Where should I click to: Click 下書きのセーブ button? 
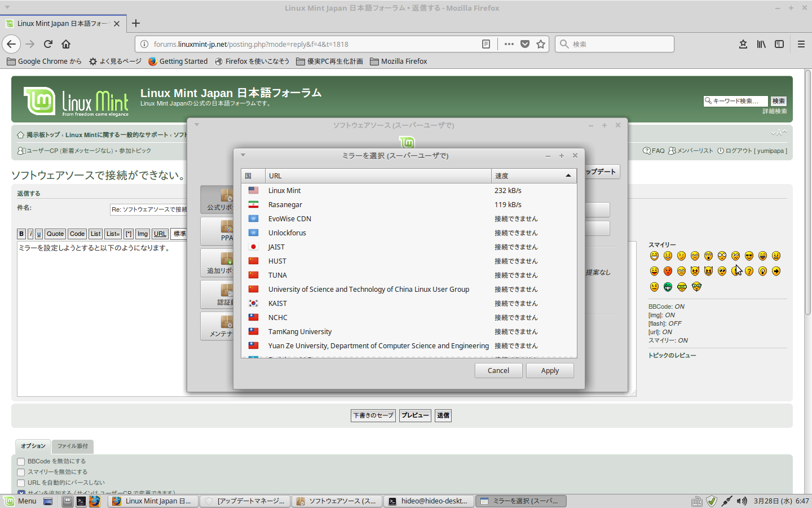tap(373, 415)
